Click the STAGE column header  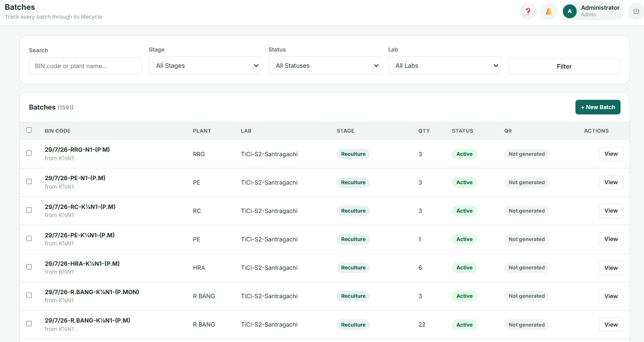click(x=346, y=131)
